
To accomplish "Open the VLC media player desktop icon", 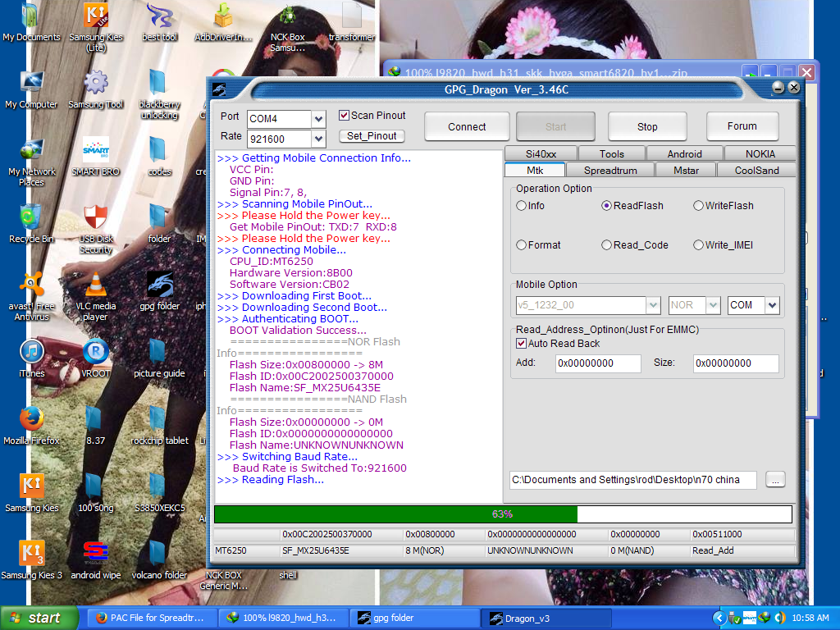I will point(96,285).
